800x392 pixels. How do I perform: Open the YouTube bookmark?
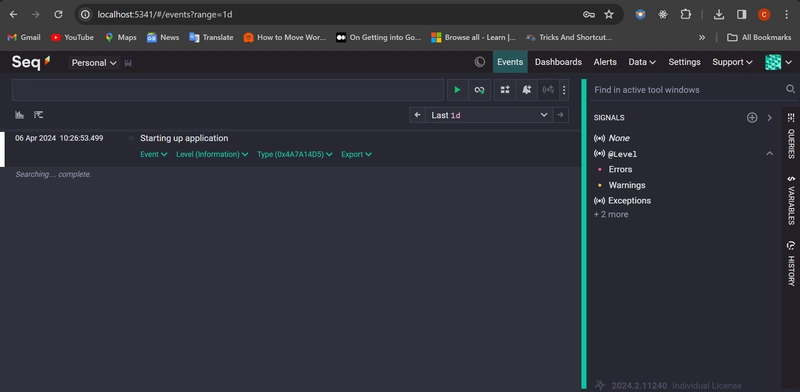72,37
